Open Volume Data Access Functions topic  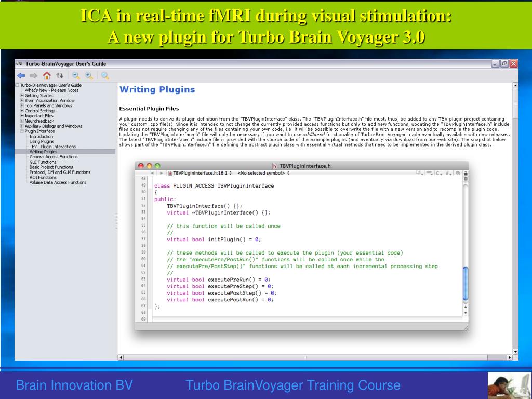[x=58, y=182]
